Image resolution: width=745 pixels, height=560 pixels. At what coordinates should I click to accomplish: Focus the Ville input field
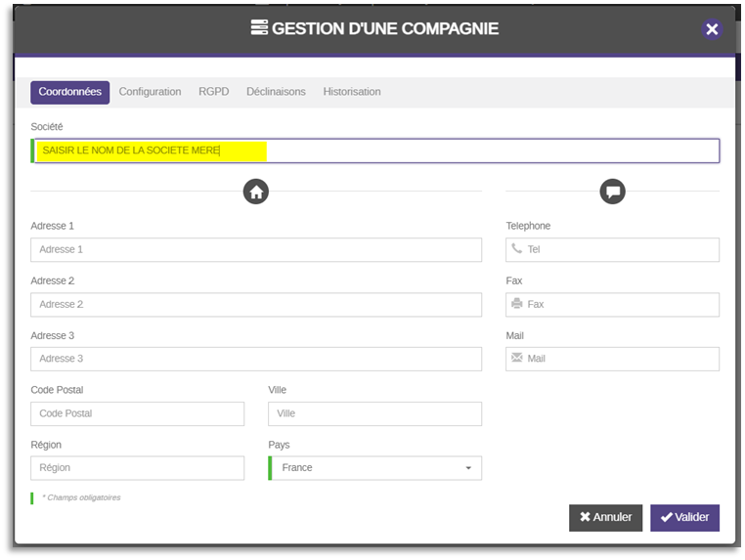pos(375,413)
